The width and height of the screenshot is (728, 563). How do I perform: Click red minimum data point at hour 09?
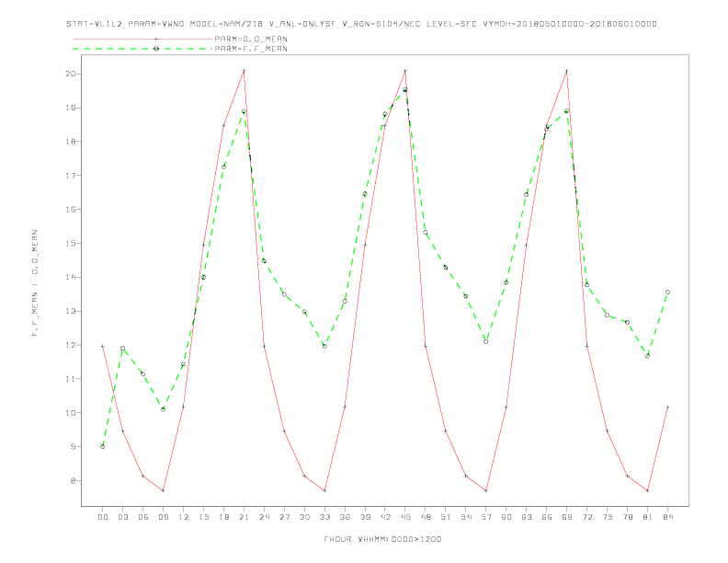(x=163, y=490)
